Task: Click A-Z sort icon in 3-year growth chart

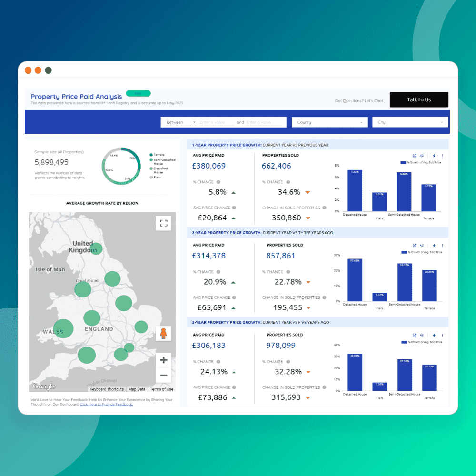Action: pyautogui.click(x=422, y=245)
